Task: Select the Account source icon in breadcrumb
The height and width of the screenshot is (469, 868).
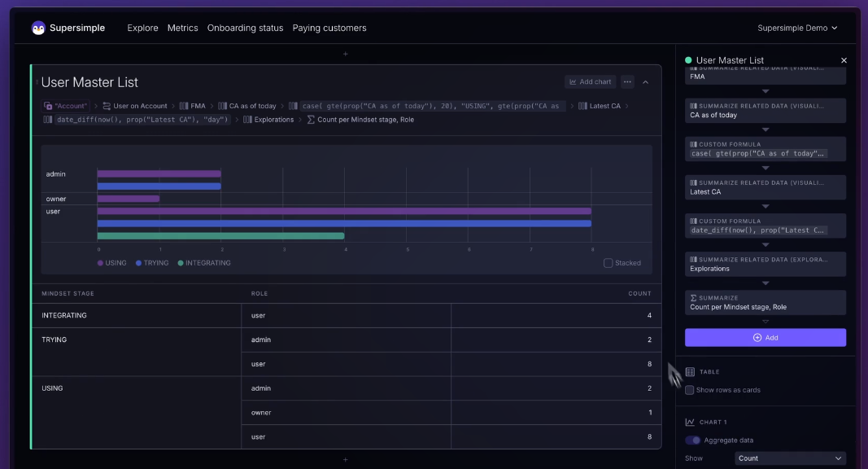Action: [x=48, y=106]
